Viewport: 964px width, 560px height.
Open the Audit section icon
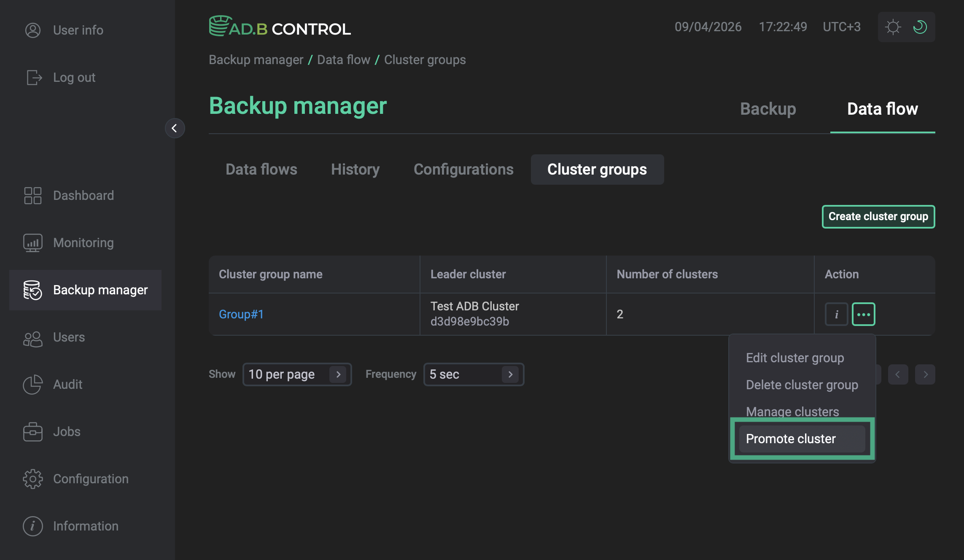(x=33, y=385)
